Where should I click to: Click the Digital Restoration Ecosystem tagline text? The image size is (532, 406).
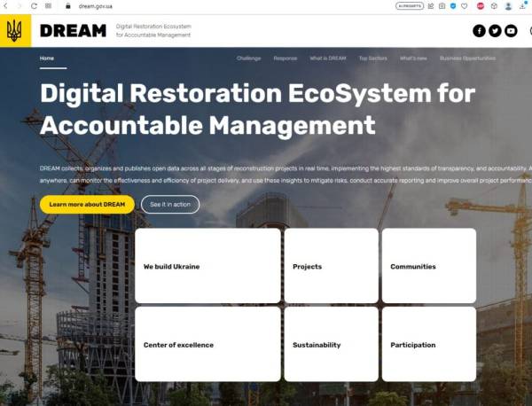(153, 30)
